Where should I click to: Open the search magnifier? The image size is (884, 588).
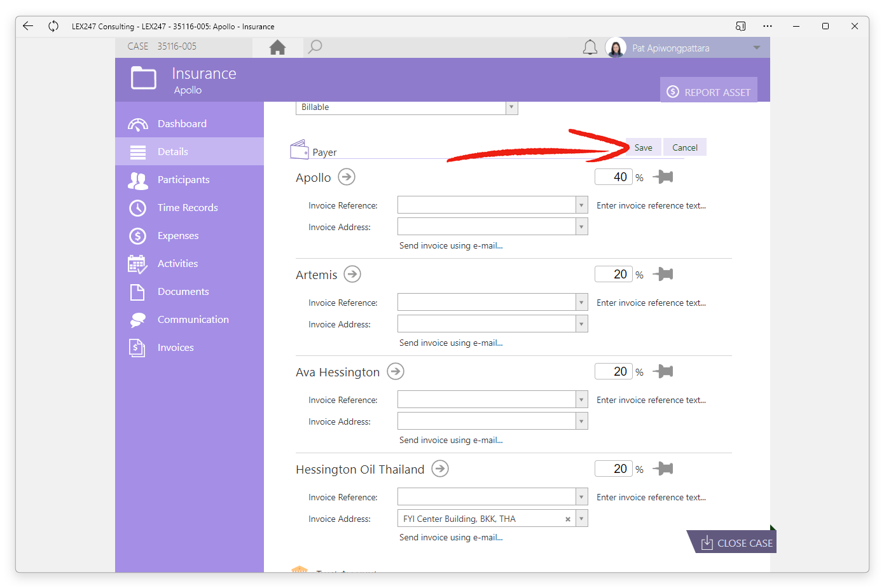tap(315, 47)
